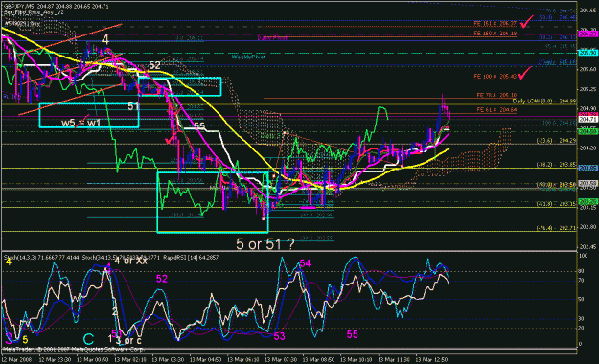Select the '13 Mar 04:50' time axis label
599x364 pixels.
[205, 360]
